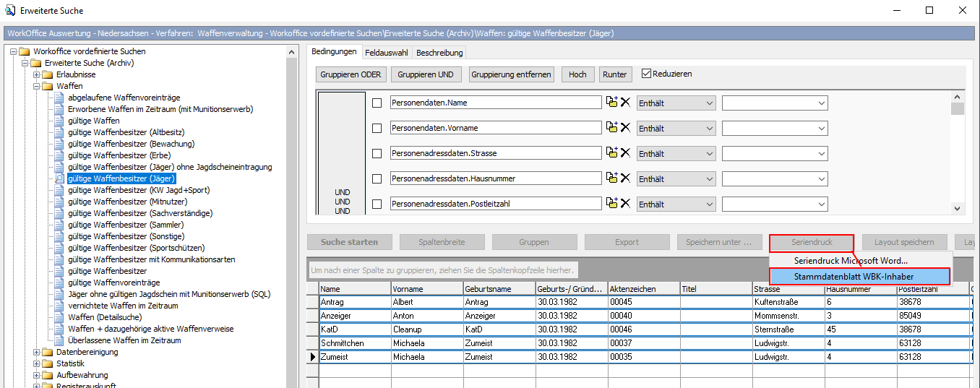This screenshot has width=980, height=388.
Task: Click the conditions list vertical scrollbar down arrow
Action: click(958, 208)
